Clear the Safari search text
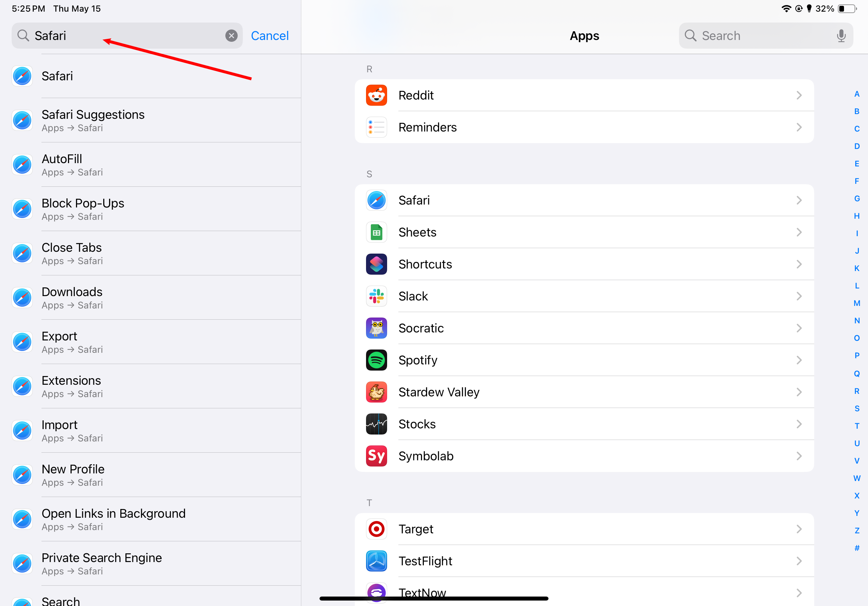 click(232, 36)
